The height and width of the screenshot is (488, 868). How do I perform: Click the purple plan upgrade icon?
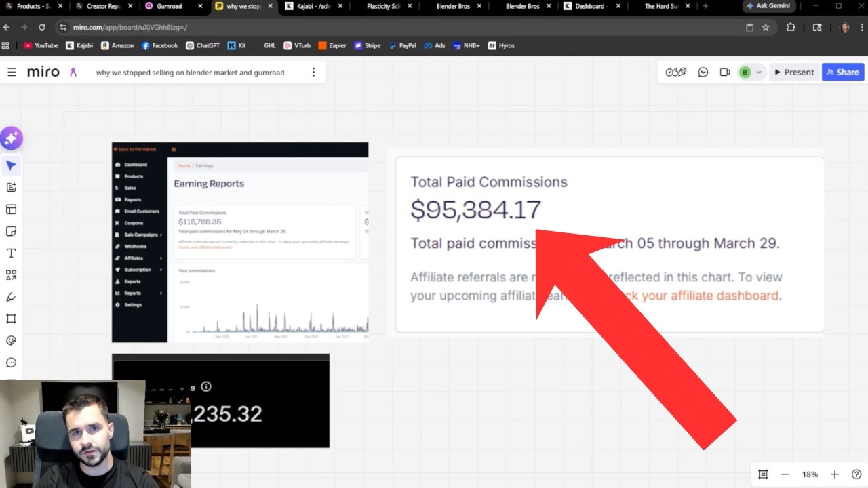73,72
